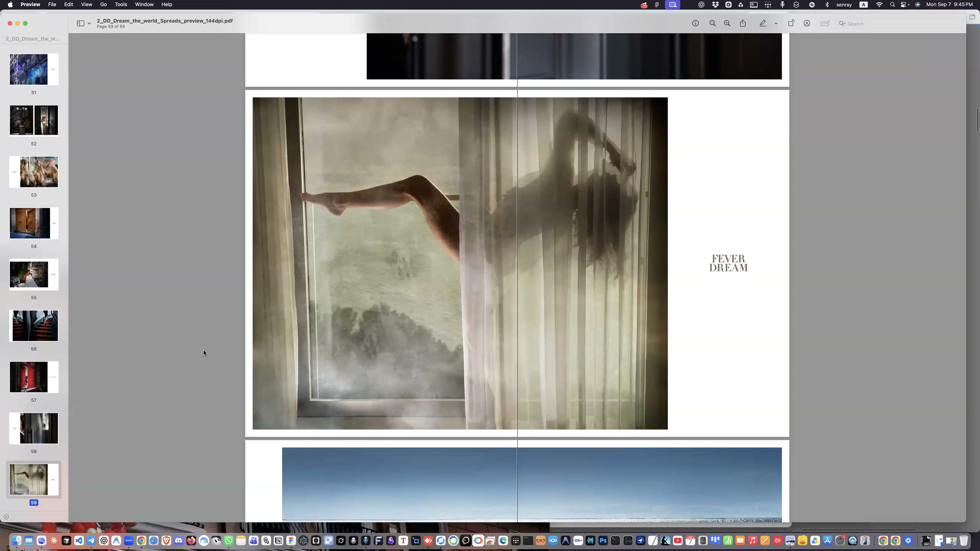Screen dimensions: 980x551
Task: Select page 54 thumbnail
Action: (34, 223)
